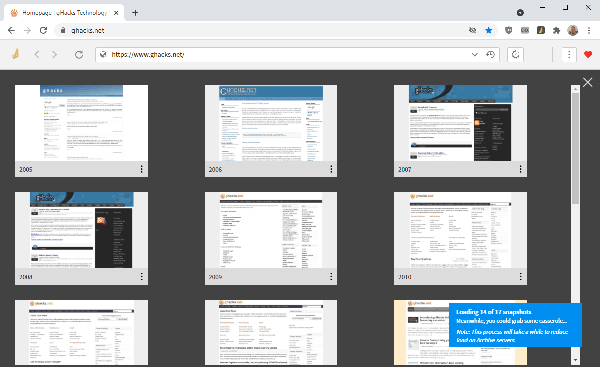
Task: Open the 2008 snapshot thumbnail
Action: [x=81, y=230]
